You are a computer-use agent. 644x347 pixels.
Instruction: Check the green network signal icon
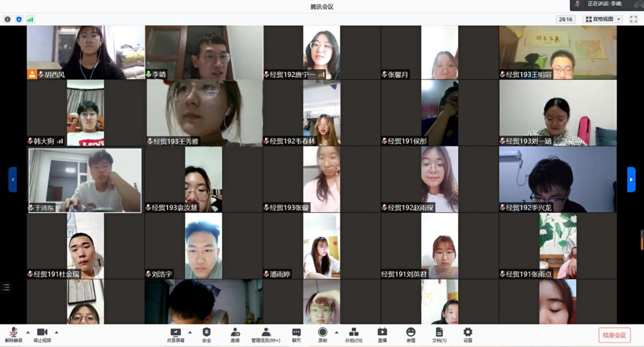tap(30, 19)
